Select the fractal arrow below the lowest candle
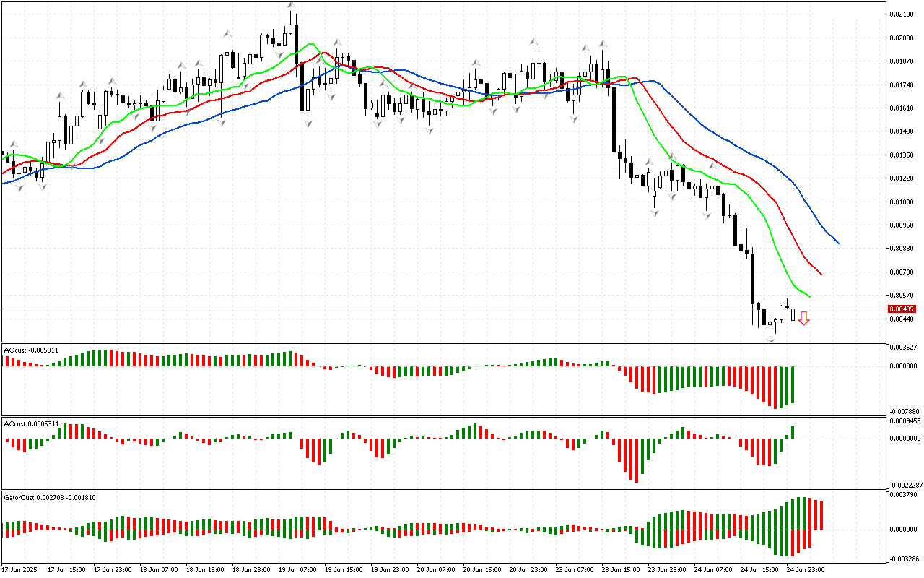Image resolution: width=924 pixels, height=578 pixels. tap(770, 339)
